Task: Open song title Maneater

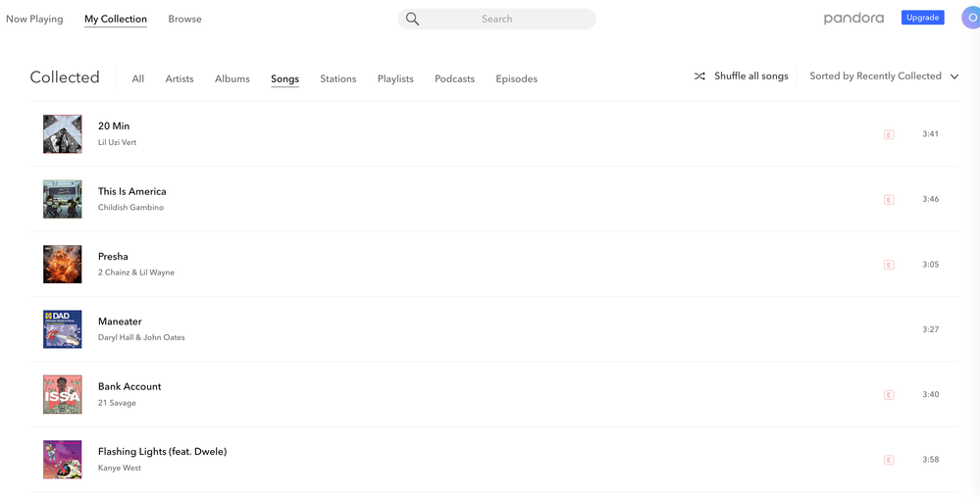Action: pos(120,322)
